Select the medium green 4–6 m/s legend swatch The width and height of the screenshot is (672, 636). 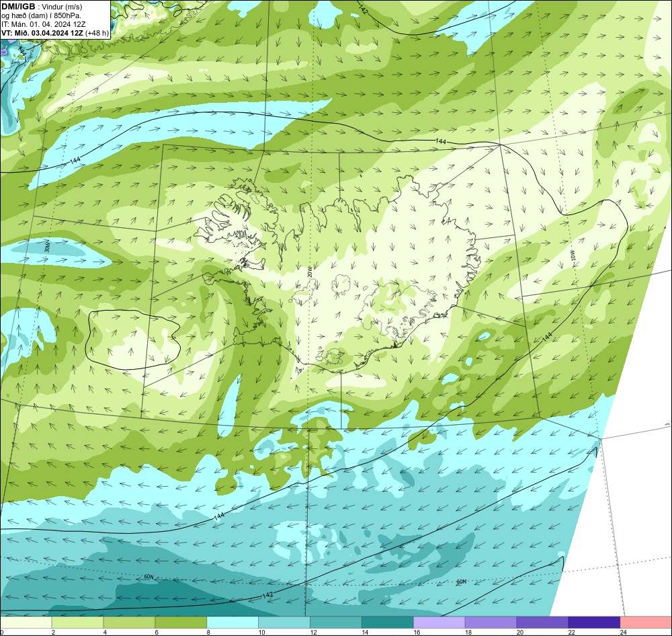point(129,623)
